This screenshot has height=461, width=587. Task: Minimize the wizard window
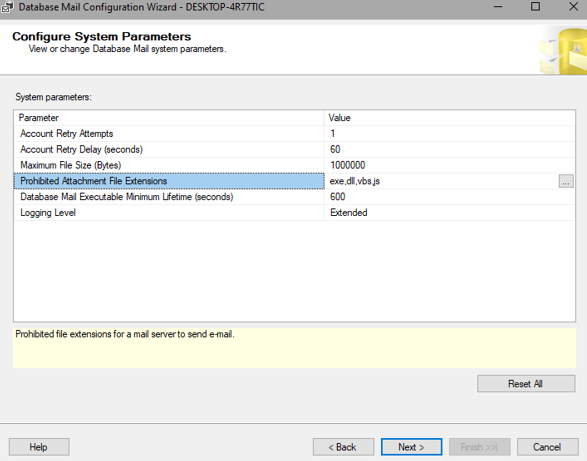498,6
